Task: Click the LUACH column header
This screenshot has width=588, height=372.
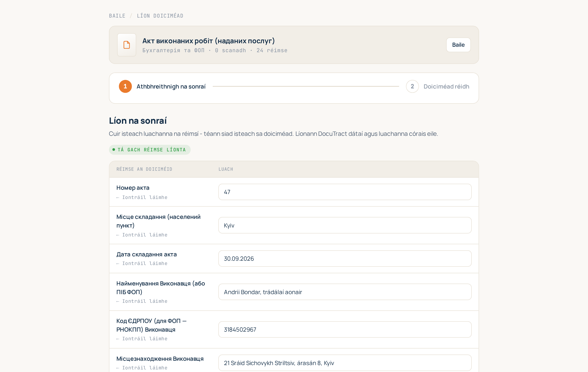Action: (226, 169)
